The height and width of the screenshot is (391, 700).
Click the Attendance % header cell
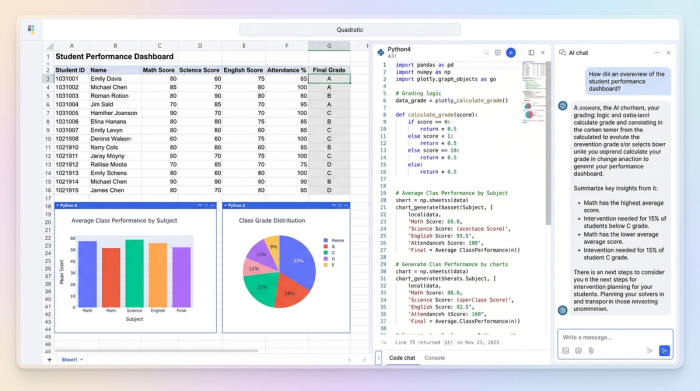pyautogui.click(x=287, y=70)
